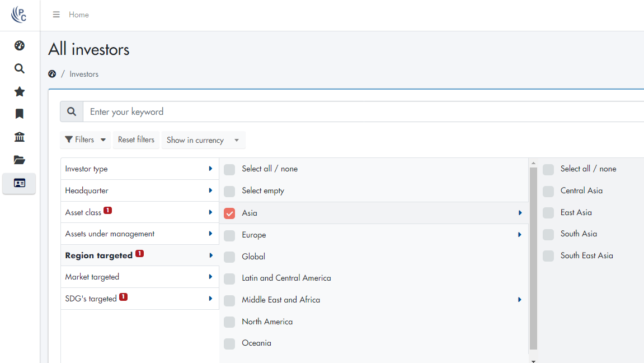The width and height of the screenshot is (644, 363).
Task: Open the Investor type filter category
Action: [139, 169]
